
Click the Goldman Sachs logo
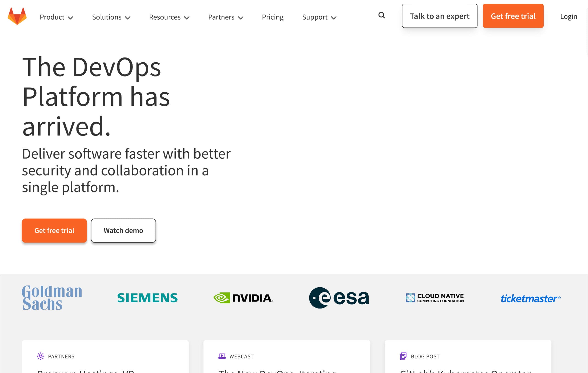52,298
